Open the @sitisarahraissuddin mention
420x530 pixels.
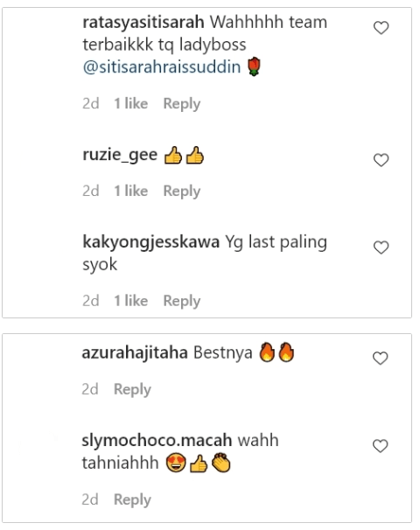point(162,66)
